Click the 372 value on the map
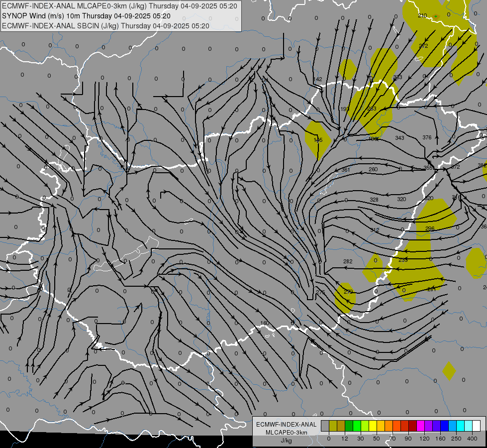The image size is (487, 448). [455, 167]
